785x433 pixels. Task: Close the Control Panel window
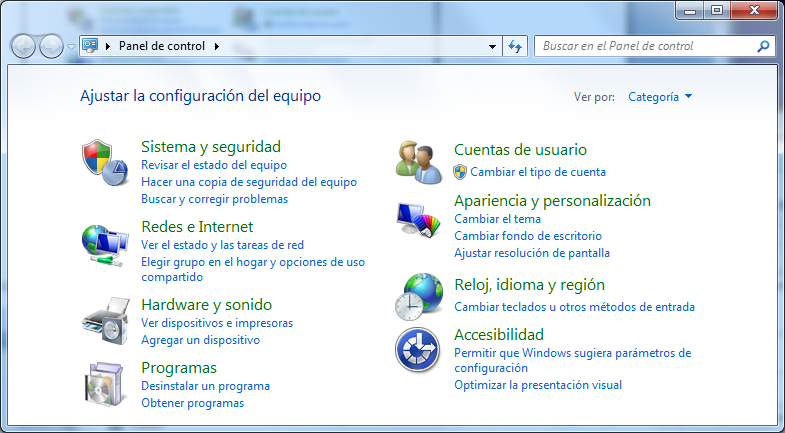click(754, 11)
